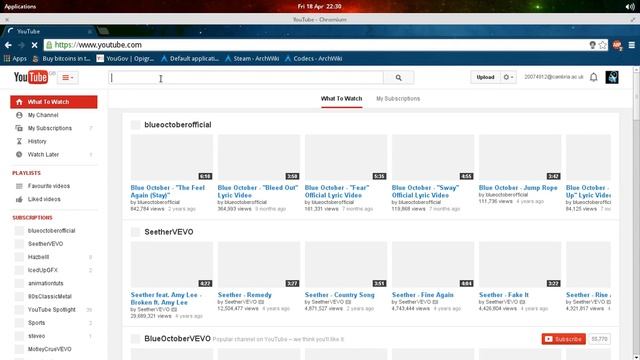This screenshot has height=360, width=640.
Task: Click the browser forward arrow
Action: (x=21, y=45)
